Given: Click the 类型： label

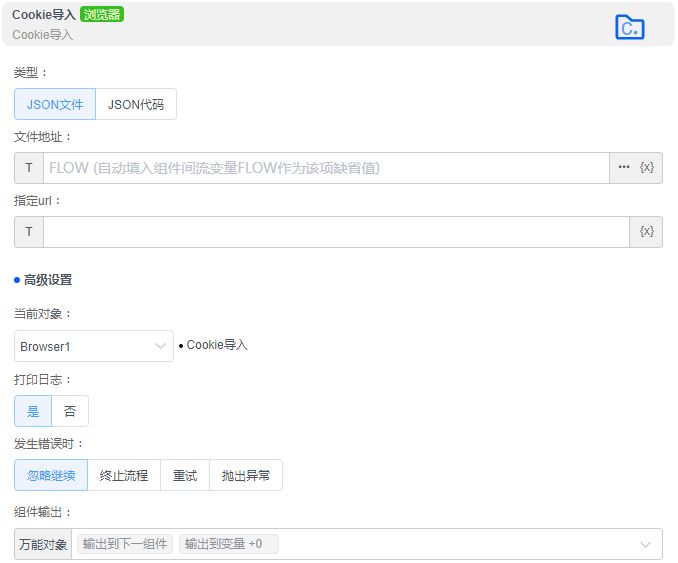Looking at the screenshot, I should pyautogui.click(x=30, y=72).
